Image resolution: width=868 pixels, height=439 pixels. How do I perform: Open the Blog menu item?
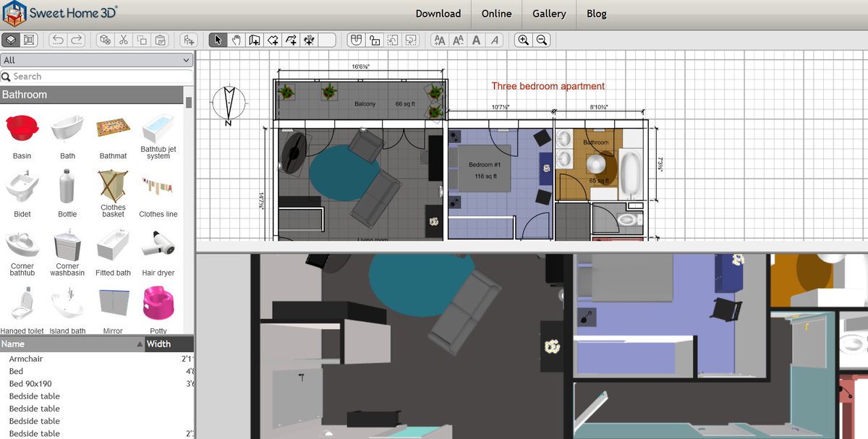tap(597, 14)
